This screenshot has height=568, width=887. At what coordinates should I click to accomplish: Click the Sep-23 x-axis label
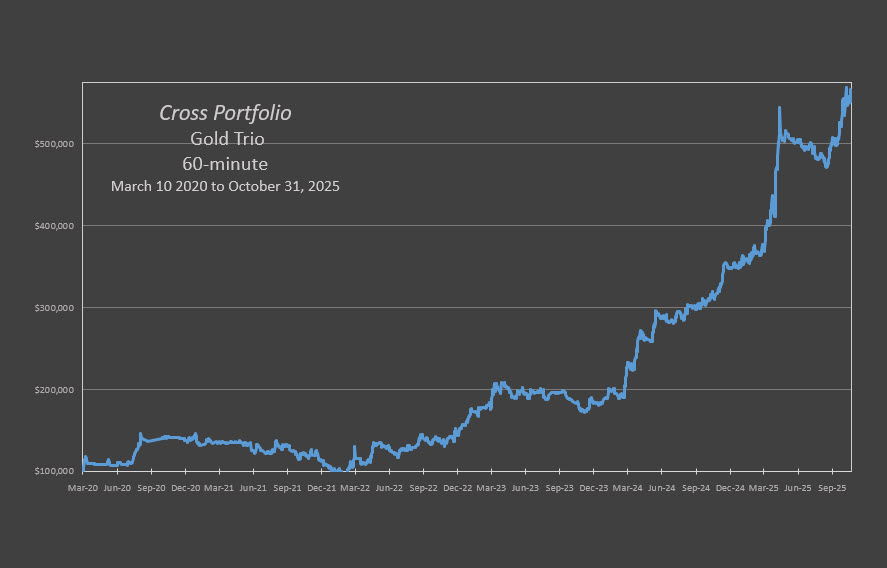pos(559,488)
